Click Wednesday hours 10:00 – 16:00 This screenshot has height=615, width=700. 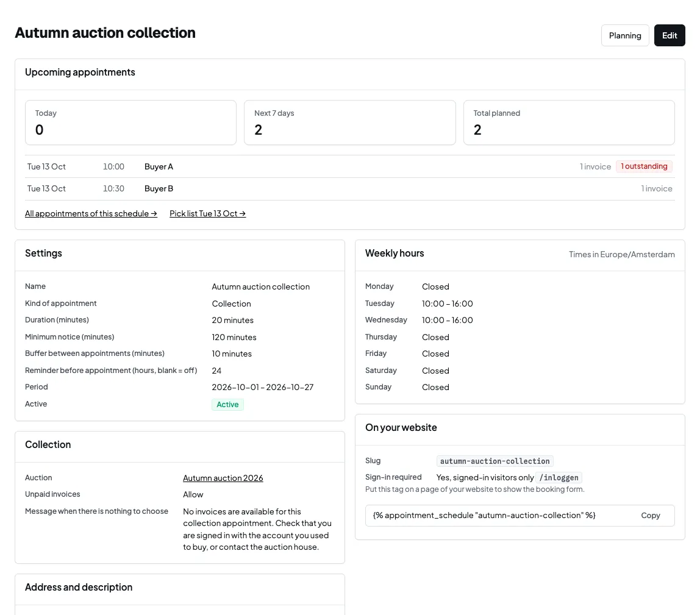(x=448, y=320)
